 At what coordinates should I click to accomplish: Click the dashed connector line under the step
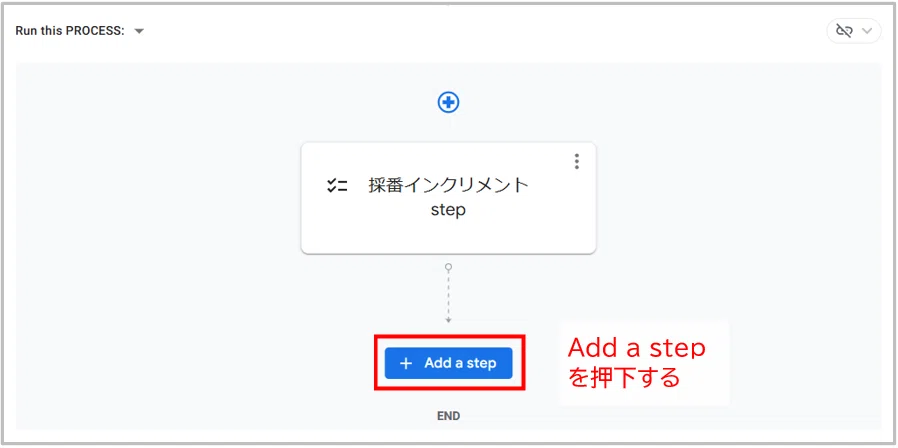point(448,293)
